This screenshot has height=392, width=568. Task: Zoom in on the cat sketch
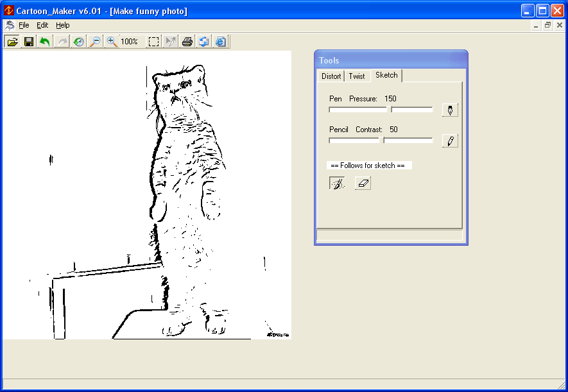coord(111,41)
